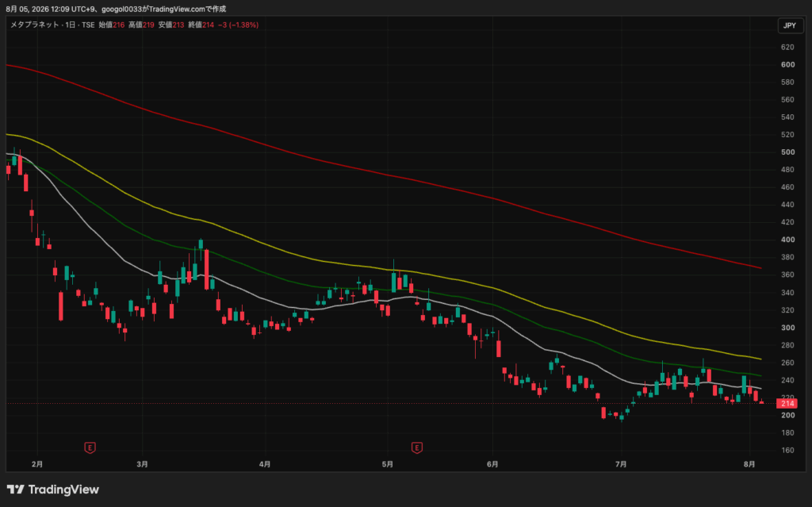Click the 620 price axis label
812x507 pixels.
(x=787, y=47)
